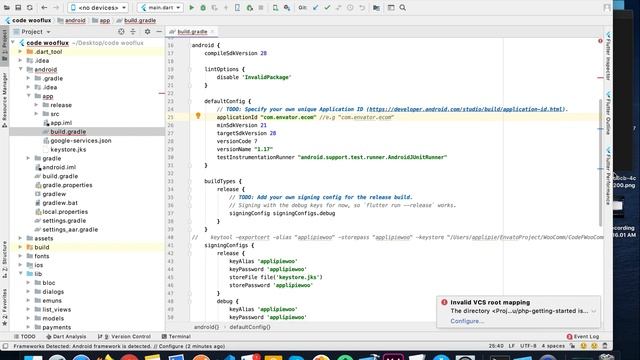640x360 pixels.
Task: Expand the .dart_tool folder
Action: (20, 52)
